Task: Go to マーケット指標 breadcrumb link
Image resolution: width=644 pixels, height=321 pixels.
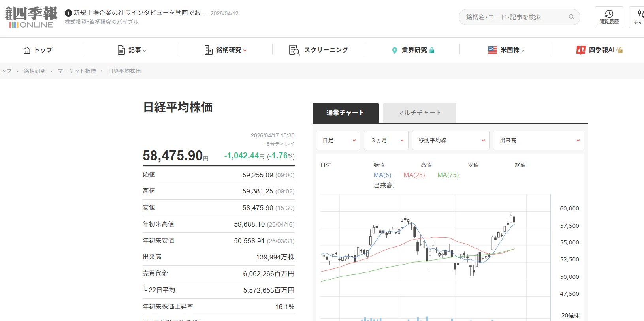Action: (x=77, y=71)
